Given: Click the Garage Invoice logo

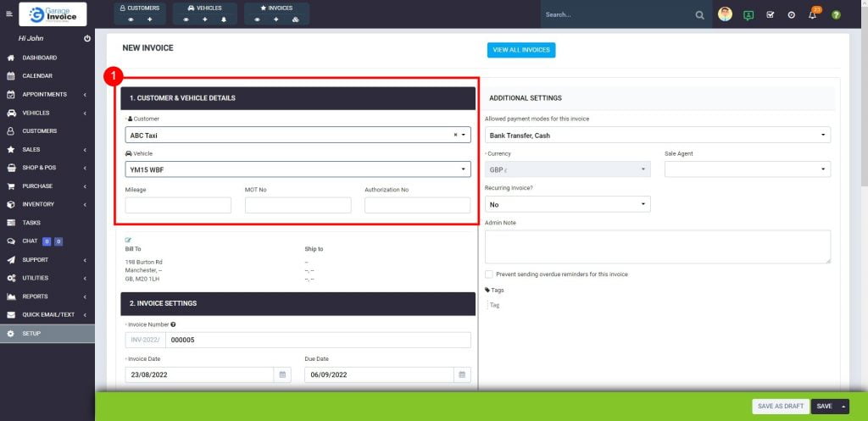Looking at the screenshot, I should pos(53,14).
